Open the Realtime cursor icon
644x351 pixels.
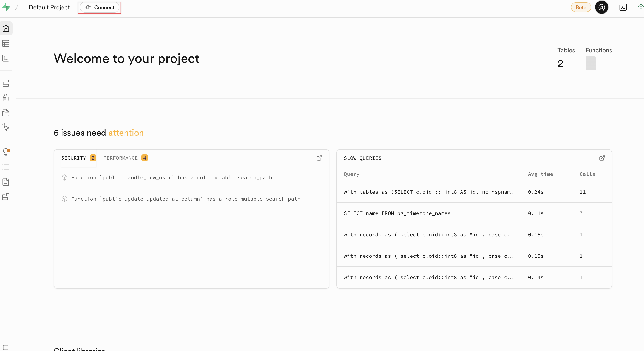tap(6, 127)
